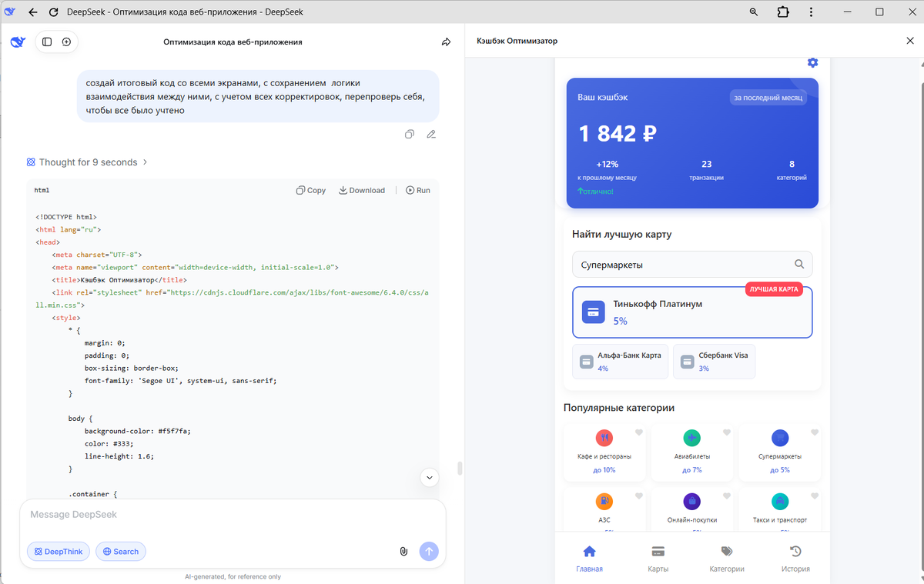Switch to the История tab
This screenshot has width=924, height=584.
pyautogui.click(x=795, y=559)
